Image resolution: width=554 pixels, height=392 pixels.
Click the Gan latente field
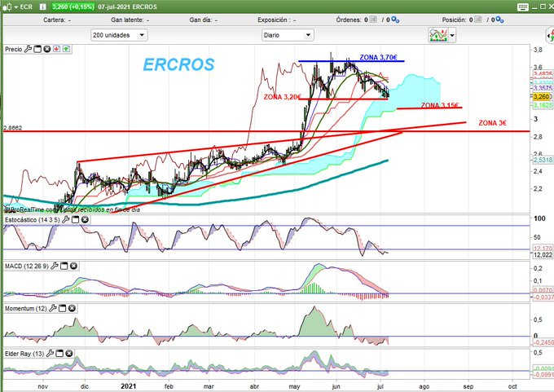130,20
